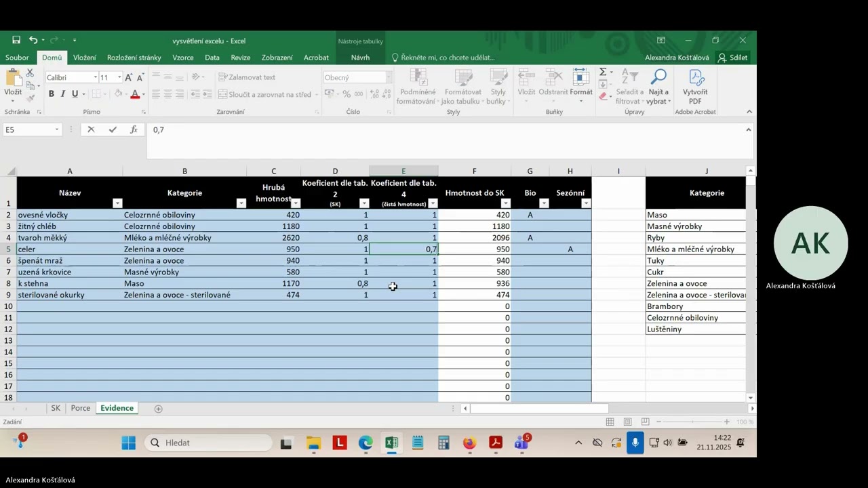This screenshot has height=488, width=868.
Task: Click the Sdílet share button
Action: pyautogui.click(x=733, y=58)
